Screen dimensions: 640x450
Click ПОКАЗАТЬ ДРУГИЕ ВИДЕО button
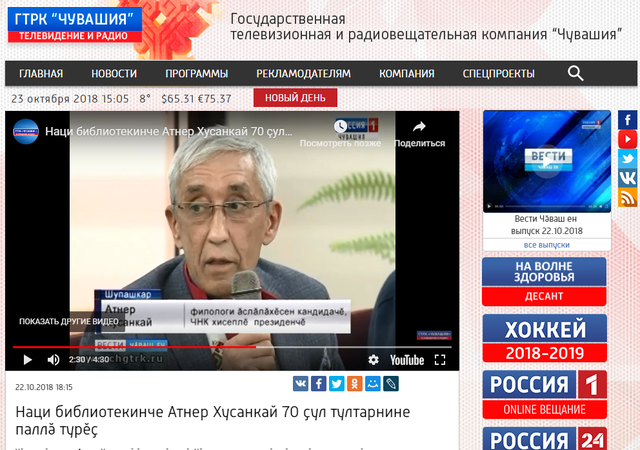[69, 322]
